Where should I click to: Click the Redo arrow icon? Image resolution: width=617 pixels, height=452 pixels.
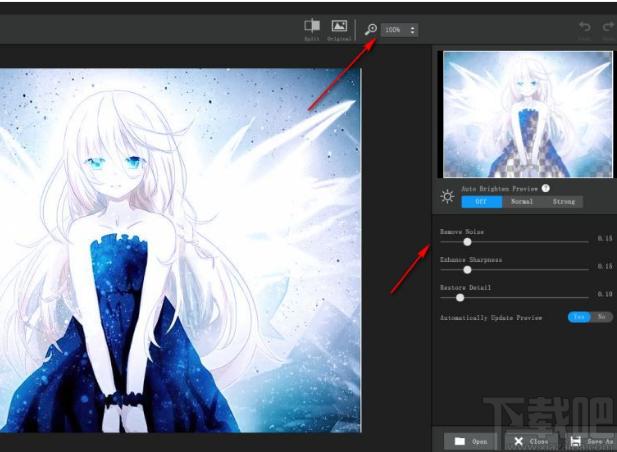click(x=608, y=27)
